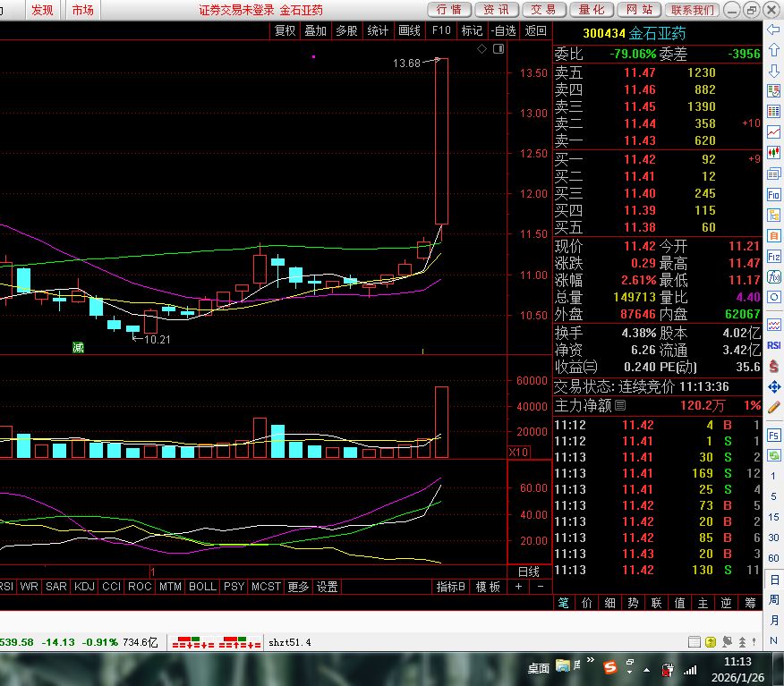
Task: Click the RSI indicator icon in sidebar
Action: (x=774, y=345)
